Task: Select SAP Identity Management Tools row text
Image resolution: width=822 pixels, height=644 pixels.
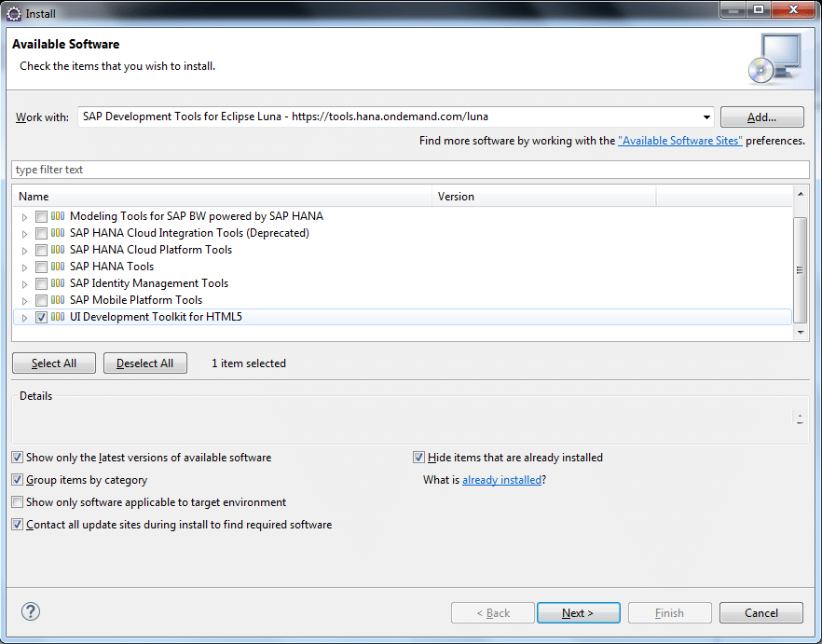Action: 149,283
